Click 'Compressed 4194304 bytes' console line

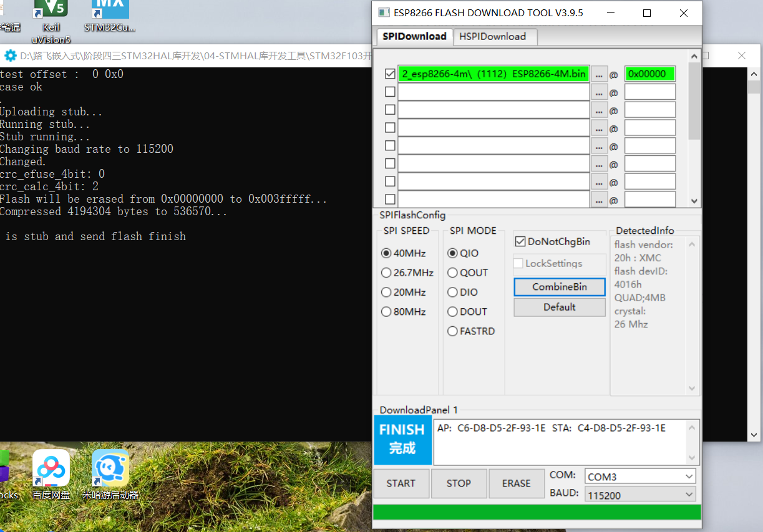point(114,211)
